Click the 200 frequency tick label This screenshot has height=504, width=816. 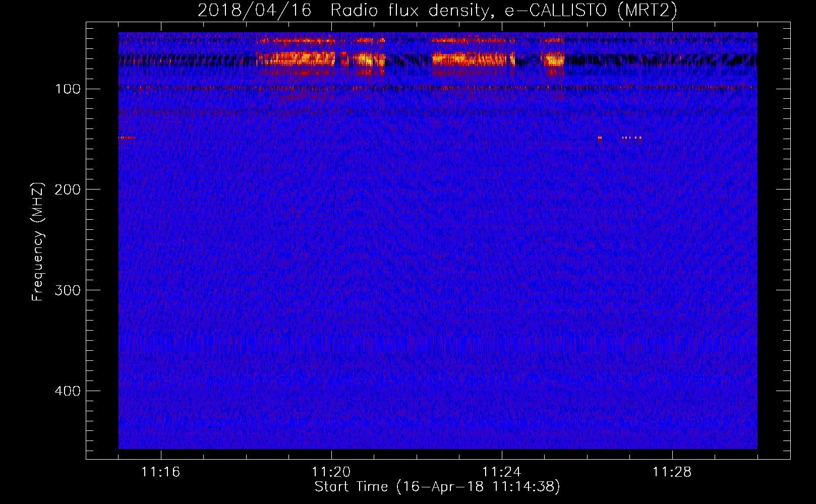(68, 190)
